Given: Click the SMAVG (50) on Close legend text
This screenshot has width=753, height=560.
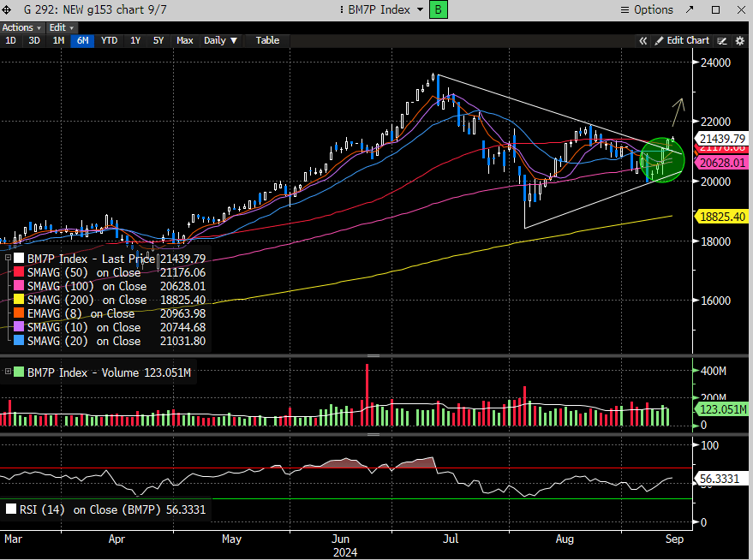Looking at the screenshot, I should (x=84, y=272).
